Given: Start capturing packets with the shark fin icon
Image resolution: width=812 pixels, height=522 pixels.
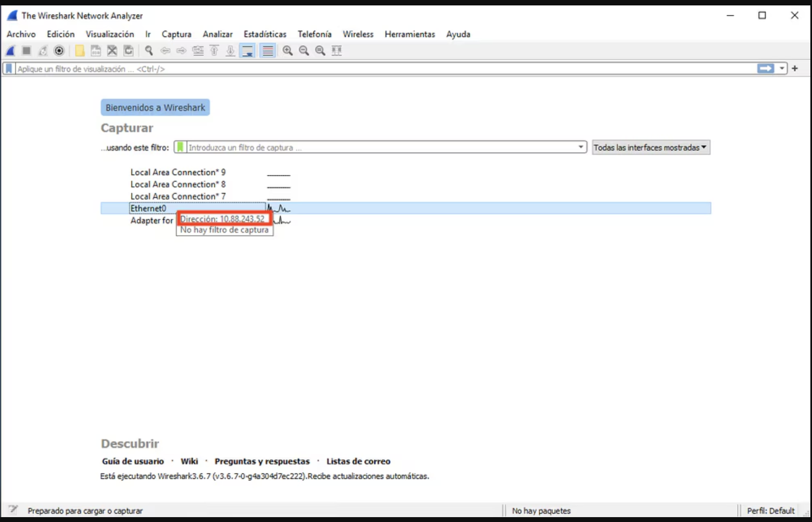Looking at the screenshot, I should 10,51.
